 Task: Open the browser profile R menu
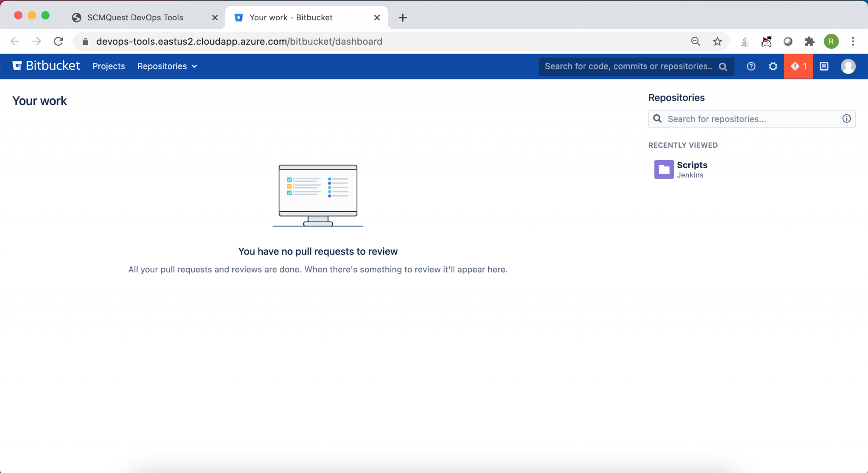tap(831, 41)
